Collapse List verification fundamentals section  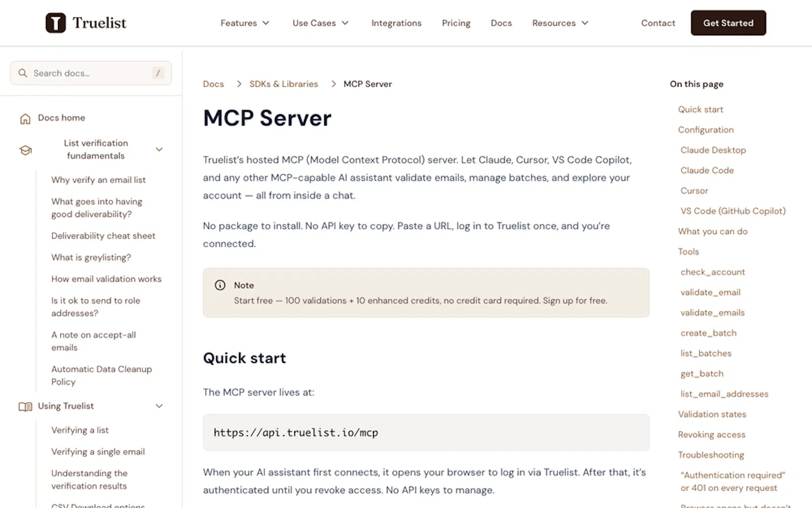(x=159, y=149)
